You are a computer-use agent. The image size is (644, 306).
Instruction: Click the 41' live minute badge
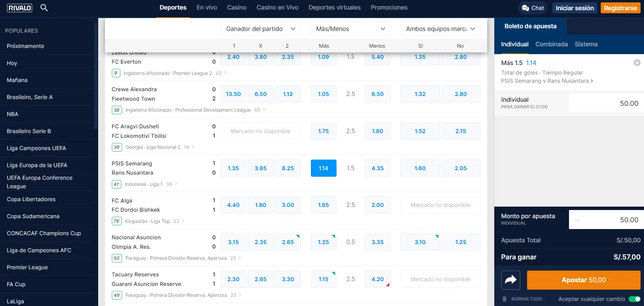pos(117,184)
